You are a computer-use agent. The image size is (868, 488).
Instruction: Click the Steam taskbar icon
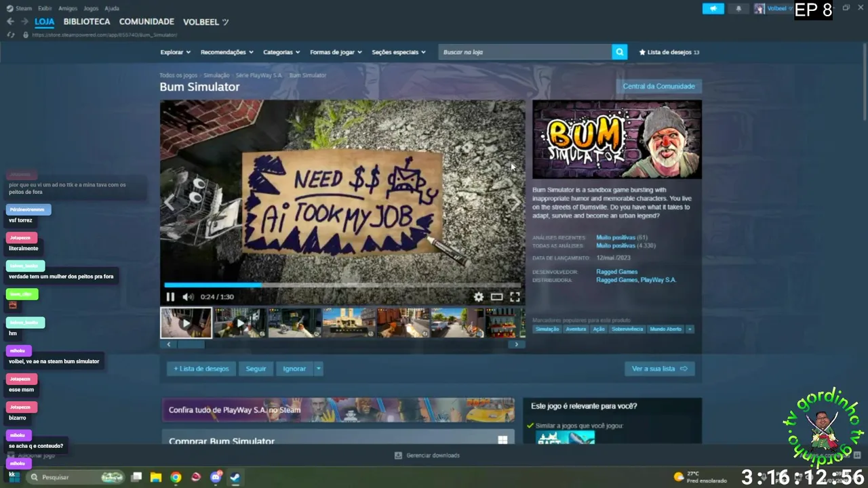[235, 477]
